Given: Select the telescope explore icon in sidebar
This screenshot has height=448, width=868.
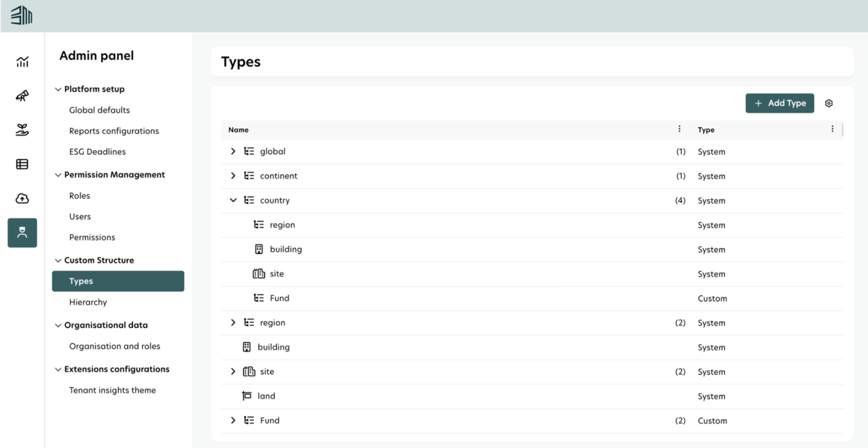Looking at the screenshot, I should 22,96.
